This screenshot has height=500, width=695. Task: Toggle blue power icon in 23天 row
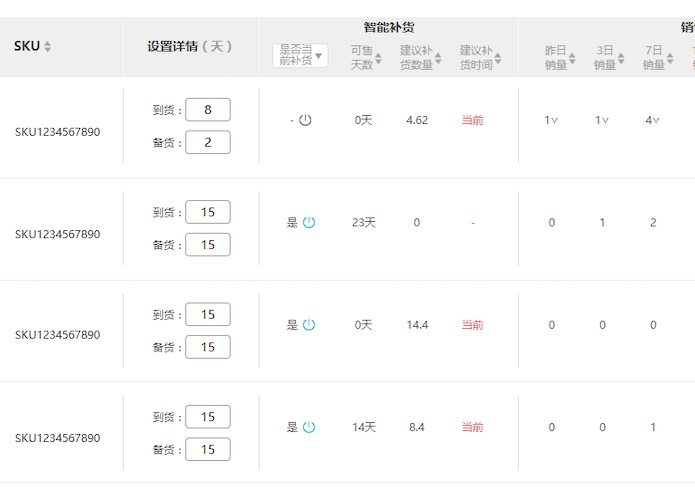(309, 223)
